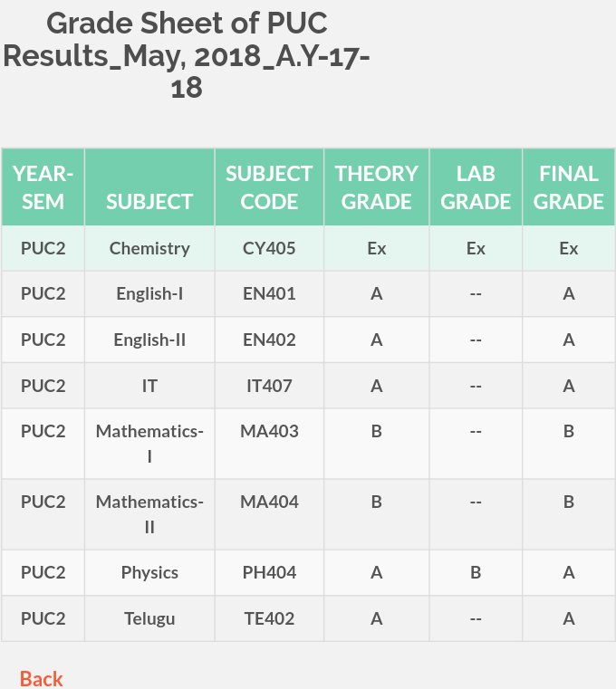Viewport: 616px width, 689px height.
Task: Click the Back link
Action: 42,679
